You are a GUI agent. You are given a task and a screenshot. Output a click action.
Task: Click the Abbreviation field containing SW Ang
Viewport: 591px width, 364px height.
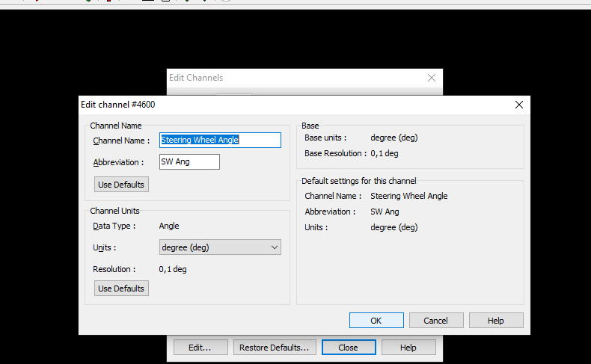pos(189,162)
